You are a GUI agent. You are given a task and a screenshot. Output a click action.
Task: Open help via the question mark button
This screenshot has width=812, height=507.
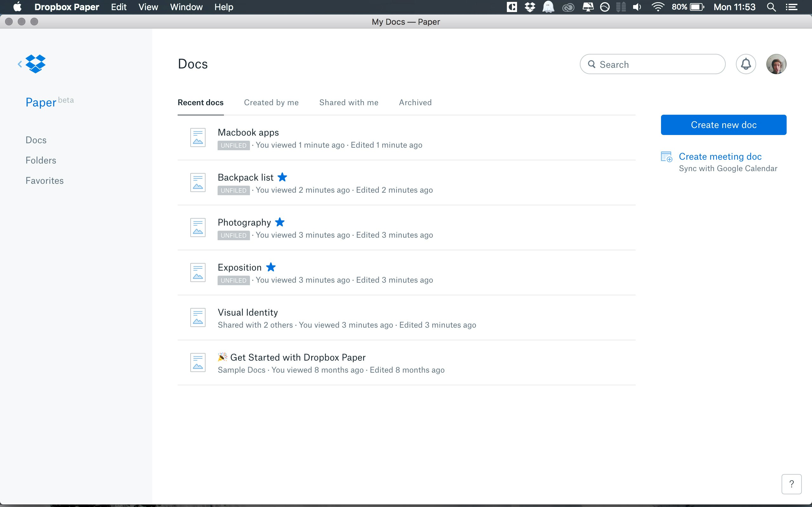[x=791, y=484]
